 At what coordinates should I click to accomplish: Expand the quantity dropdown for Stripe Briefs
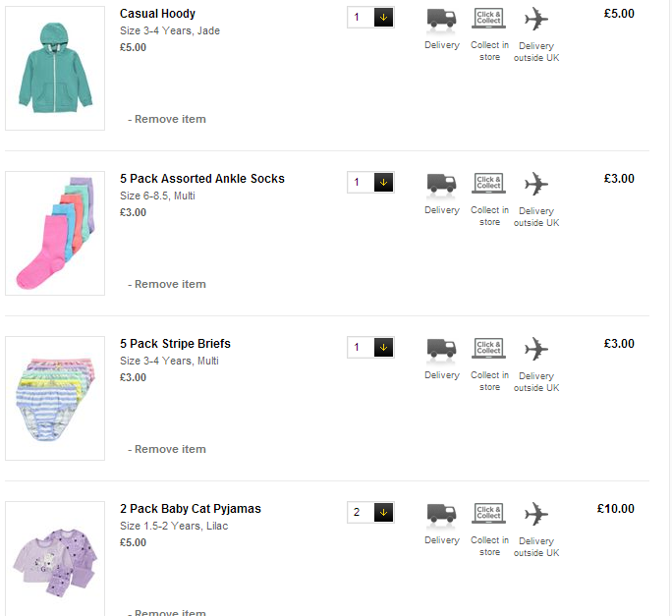(383, 348)
